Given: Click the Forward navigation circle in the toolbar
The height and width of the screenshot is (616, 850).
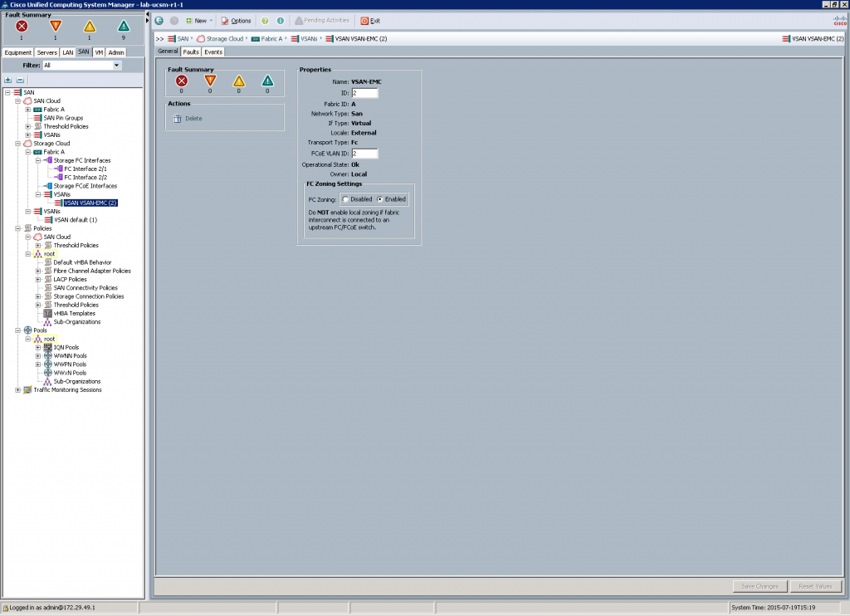Looking at the screenshot, I should [x=174, y=21].
